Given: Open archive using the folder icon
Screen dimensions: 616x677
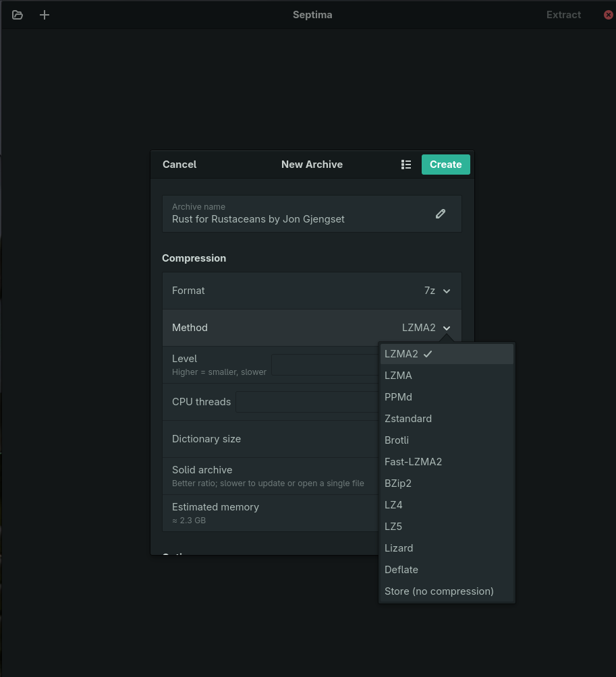Looking at the screenshot, I should pyautogui.click(x=18, y=15).
